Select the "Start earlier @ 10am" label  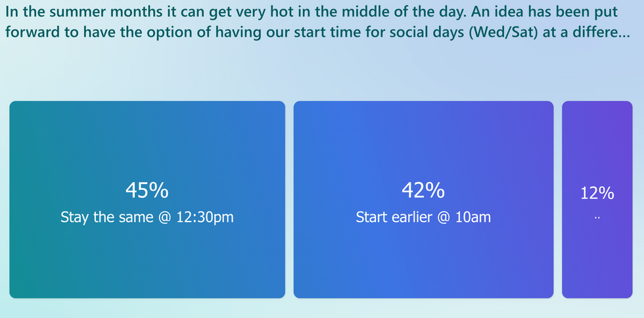423,217
